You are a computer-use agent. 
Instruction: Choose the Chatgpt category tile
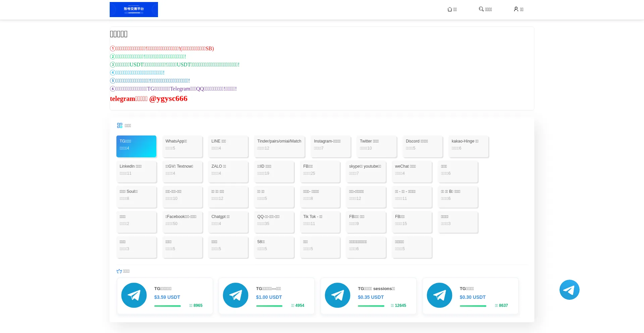228,222
